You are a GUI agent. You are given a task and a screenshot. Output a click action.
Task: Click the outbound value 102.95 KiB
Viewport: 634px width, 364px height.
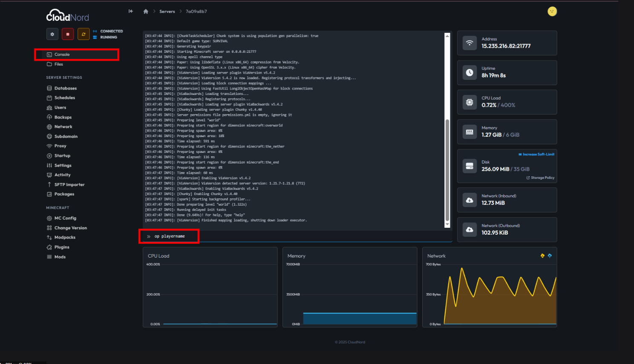tap(495, 233)
